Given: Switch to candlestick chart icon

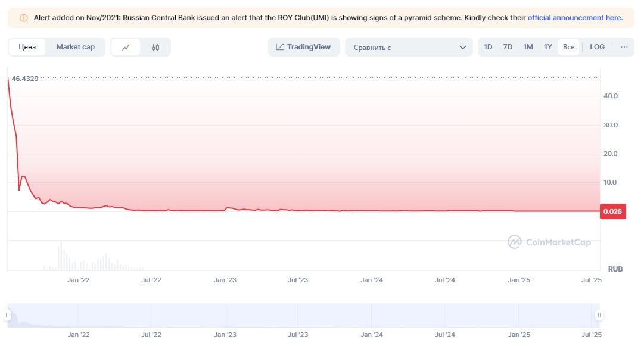Looking at the screenshot, I should [155, 48].
